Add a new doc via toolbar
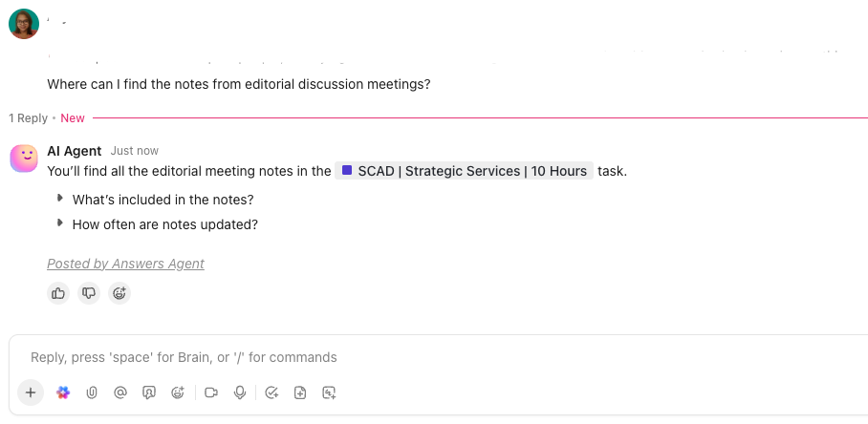Image resolution: width=868 pixels, height=424 pixels. (x=300, y=392)
